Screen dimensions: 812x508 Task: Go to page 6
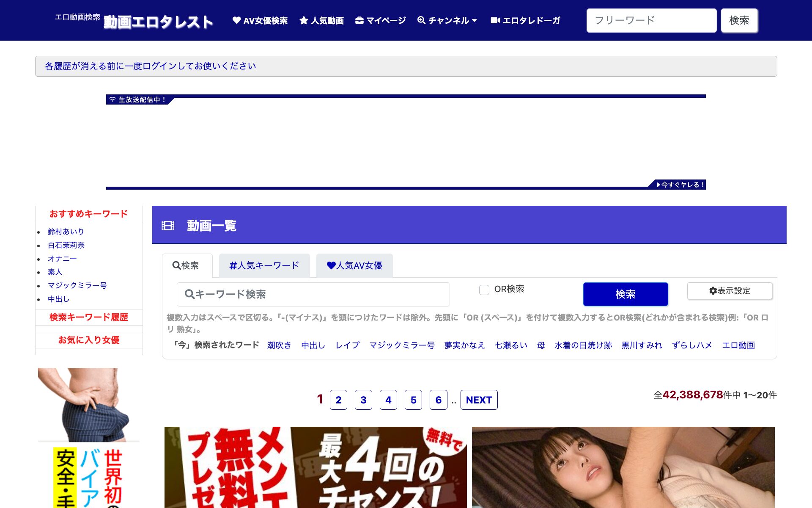click(438, 400)
